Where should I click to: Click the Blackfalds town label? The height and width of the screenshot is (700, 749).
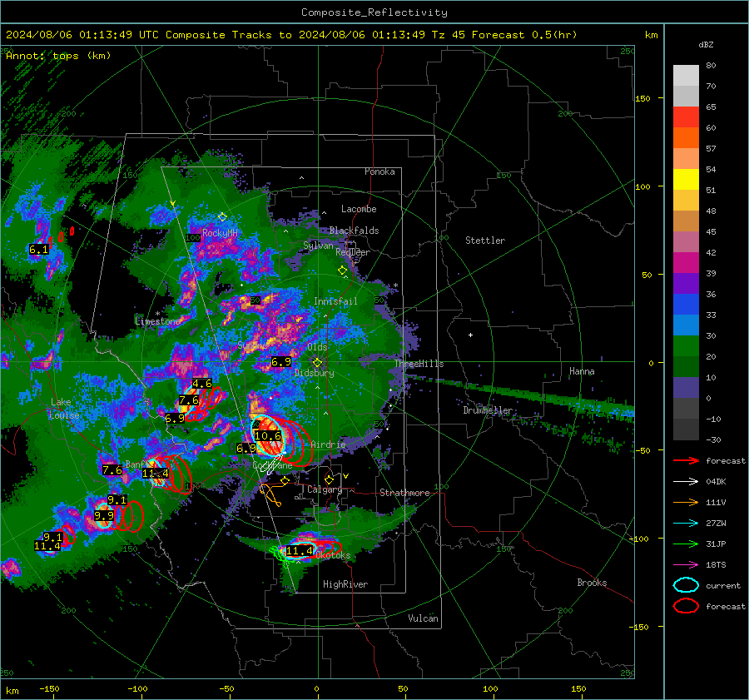pyautogui.click(x=354, y=231)
